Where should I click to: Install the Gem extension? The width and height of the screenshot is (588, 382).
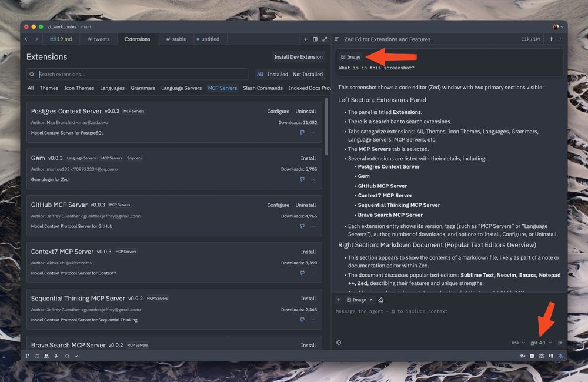tap(308, 158)
